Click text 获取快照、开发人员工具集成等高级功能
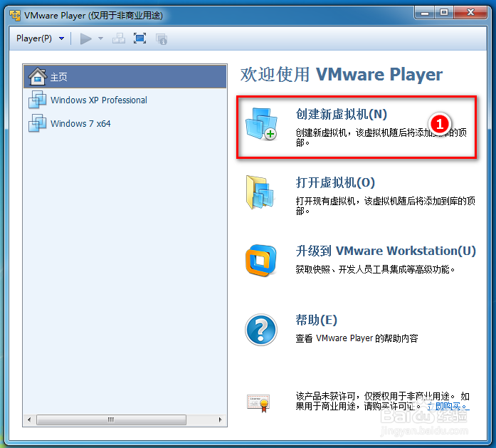Viewport: 496px width, 448px height. [375, 269]
